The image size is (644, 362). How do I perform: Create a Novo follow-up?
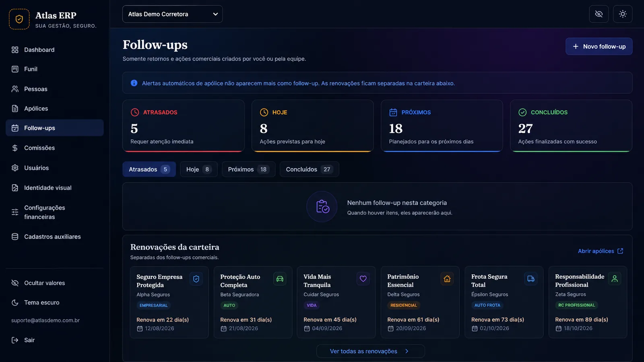[x=599, y=46]
